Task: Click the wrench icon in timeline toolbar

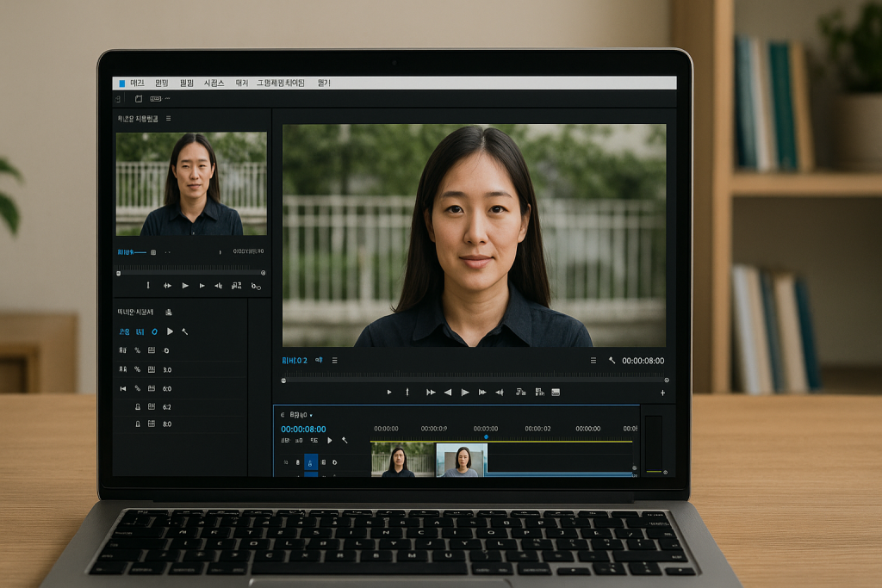Action: tap(345, 440)
